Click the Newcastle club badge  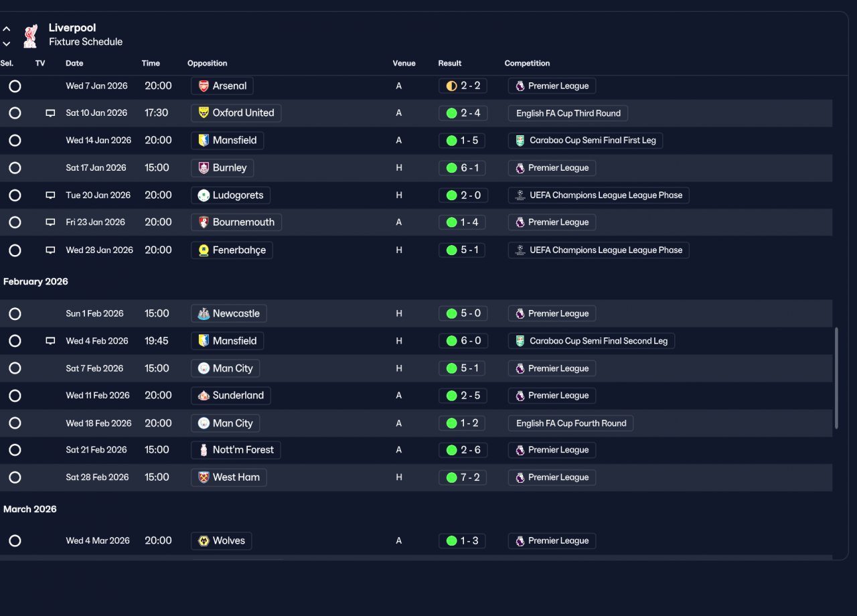204,313
